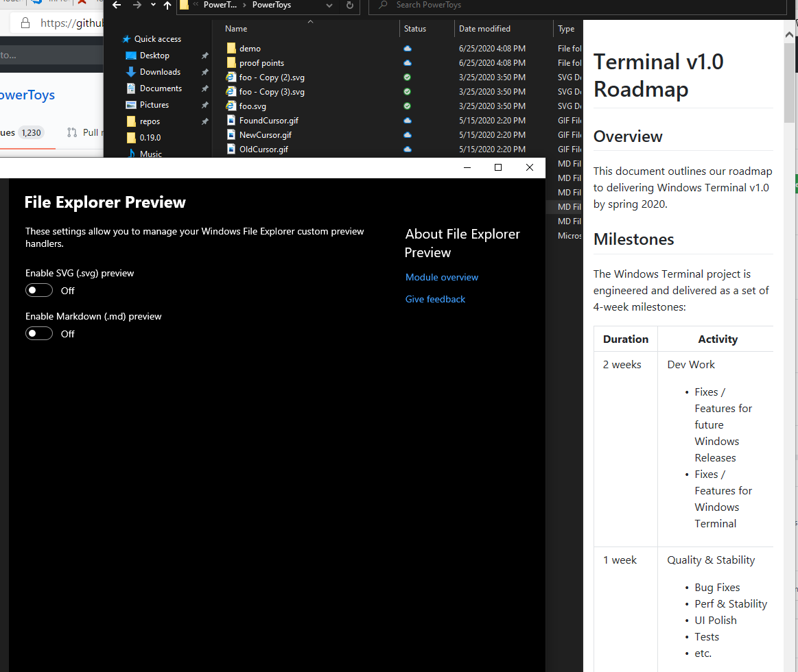This screenshot has width=798, height=672.
Task: Click date 5/15/2020 2:20 PM for NewCursor.gif
Action: click(x=492, y=135)
